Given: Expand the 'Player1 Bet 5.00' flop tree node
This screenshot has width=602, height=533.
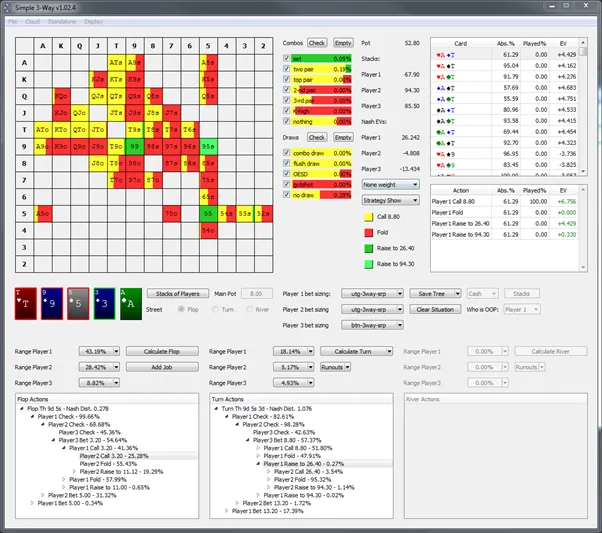Looking at the screenshot, I should pyautogui.click(x=31, y=502).
